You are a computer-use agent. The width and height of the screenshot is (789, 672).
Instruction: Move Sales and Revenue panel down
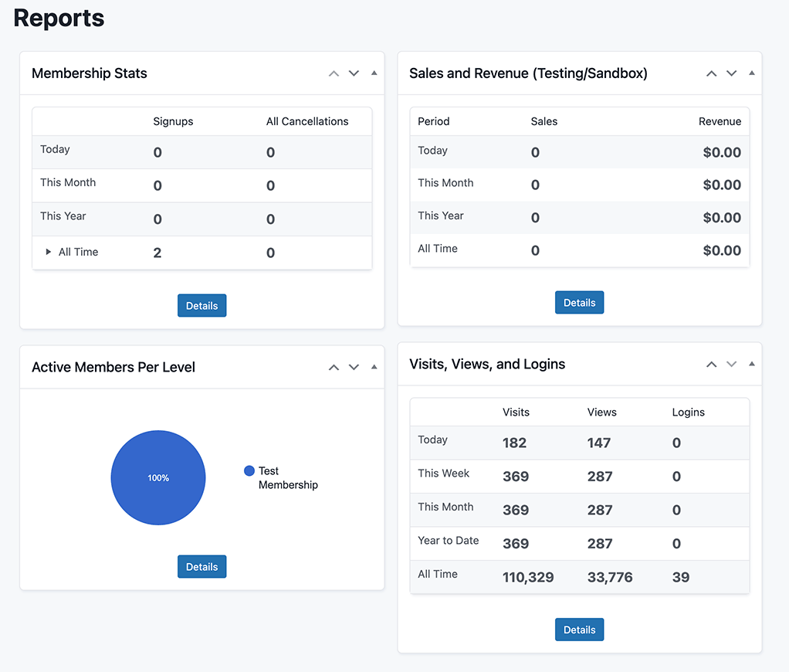[x=731, y=73]
